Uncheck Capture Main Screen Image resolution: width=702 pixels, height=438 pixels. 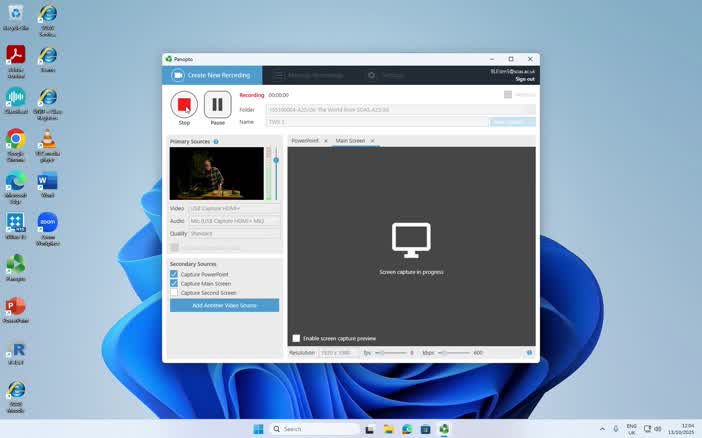pos(174,283)
